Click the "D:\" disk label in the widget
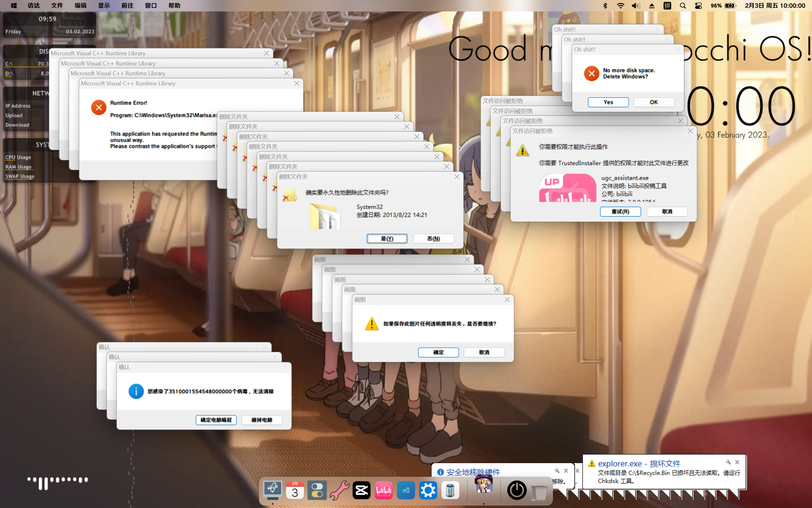The image size is (812, 508). 9,73
